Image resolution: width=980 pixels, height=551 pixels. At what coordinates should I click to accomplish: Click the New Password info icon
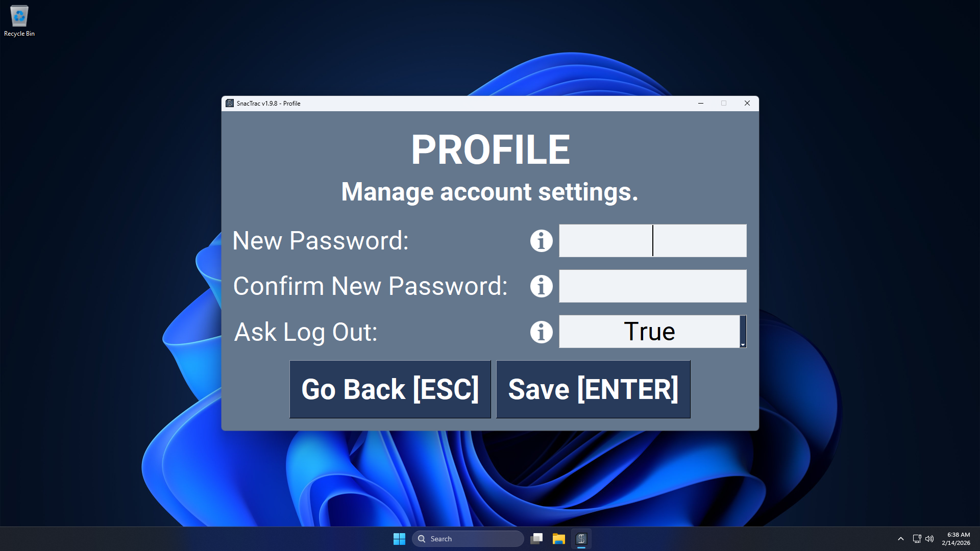click(541, 241)
